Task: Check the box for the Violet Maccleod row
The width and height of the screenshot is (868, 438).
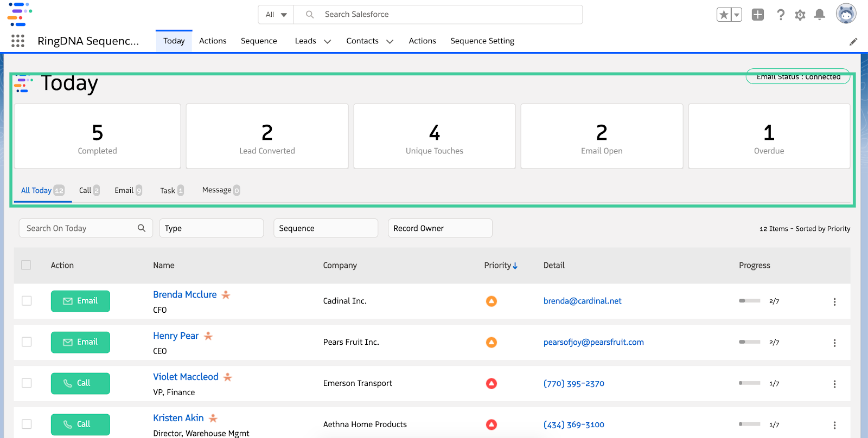Action: click(x=27, y=383)
